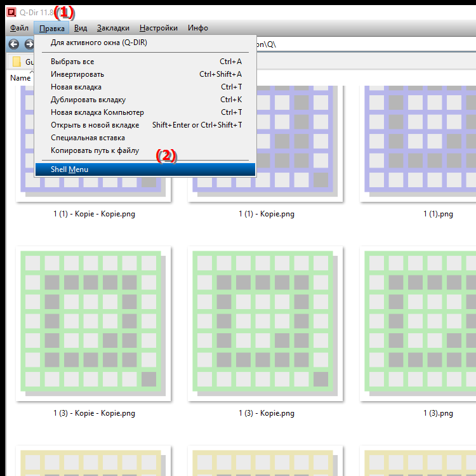The width and height of the screenshot is (476, 476).
Task: Select green thumbnail of 1 (3) - Kopie - Kopie.png
Action: 93,324
